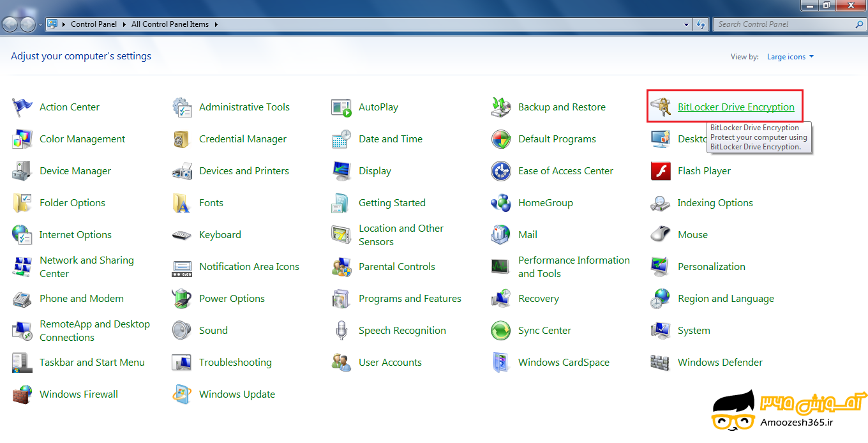
Task: Open the Backup and Restore icon
Action: click(501, 107)
